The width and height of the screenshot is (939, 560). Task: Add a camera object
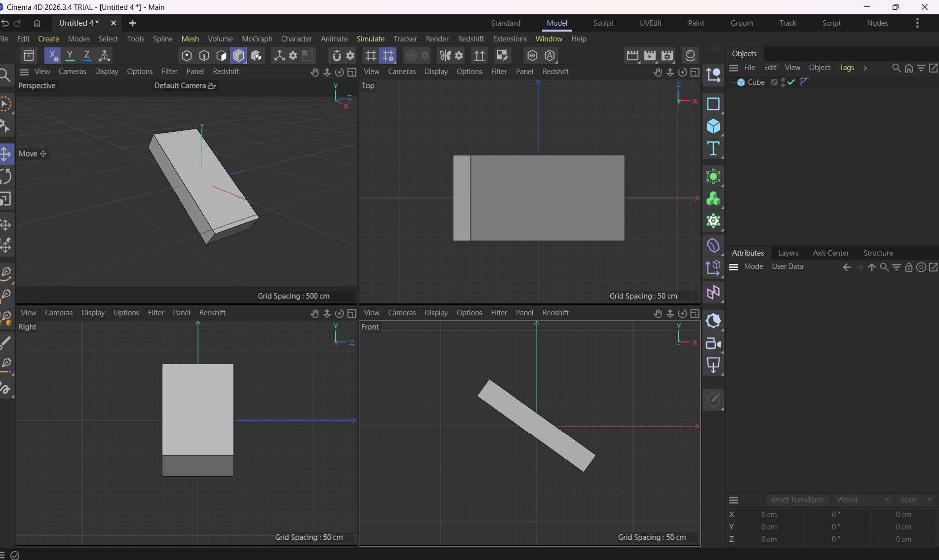coord(713,343)
